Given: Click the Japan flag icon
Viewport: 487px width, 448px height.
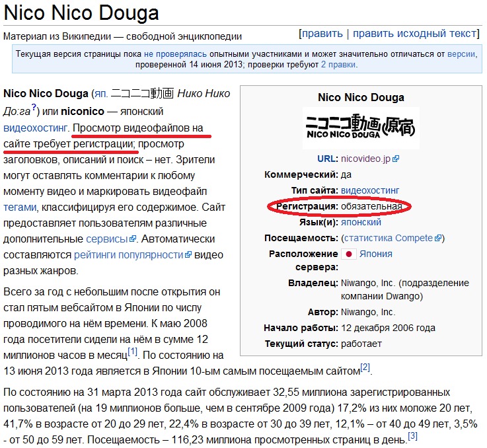Looking at the screenshot, I should pos(349,254).
